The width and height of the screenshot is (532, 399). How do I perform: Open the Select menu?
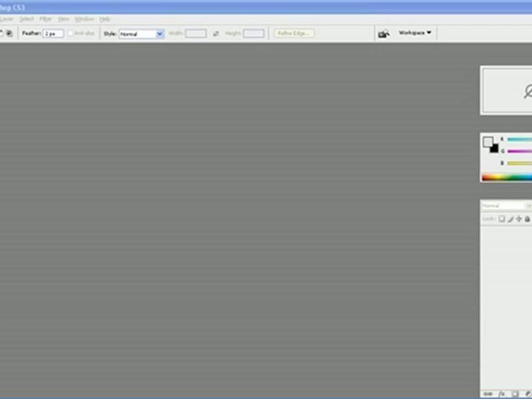point(27,19)
